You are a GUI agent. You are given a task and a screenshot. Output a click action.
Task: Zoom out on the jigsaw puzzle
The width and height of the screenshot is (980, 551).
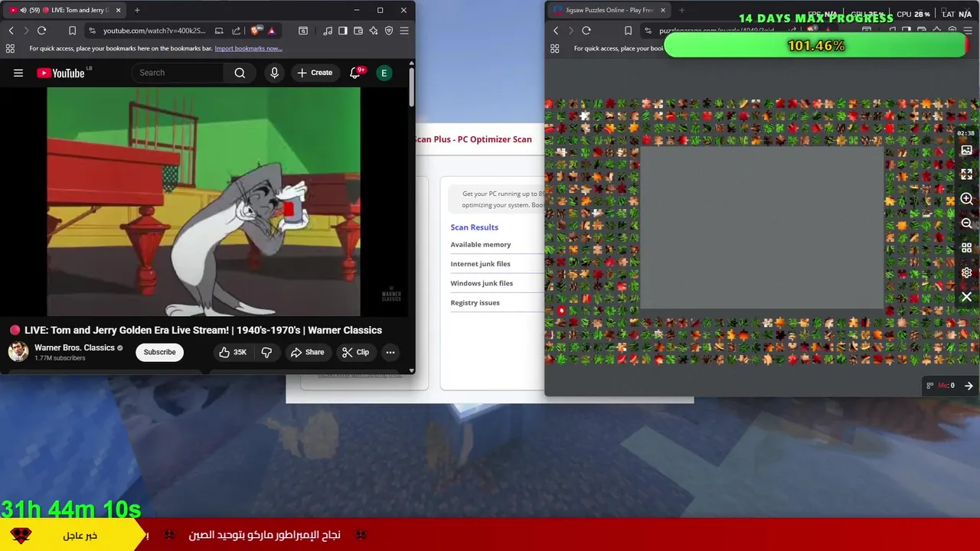pyautogui.click(x=966, y=223)
